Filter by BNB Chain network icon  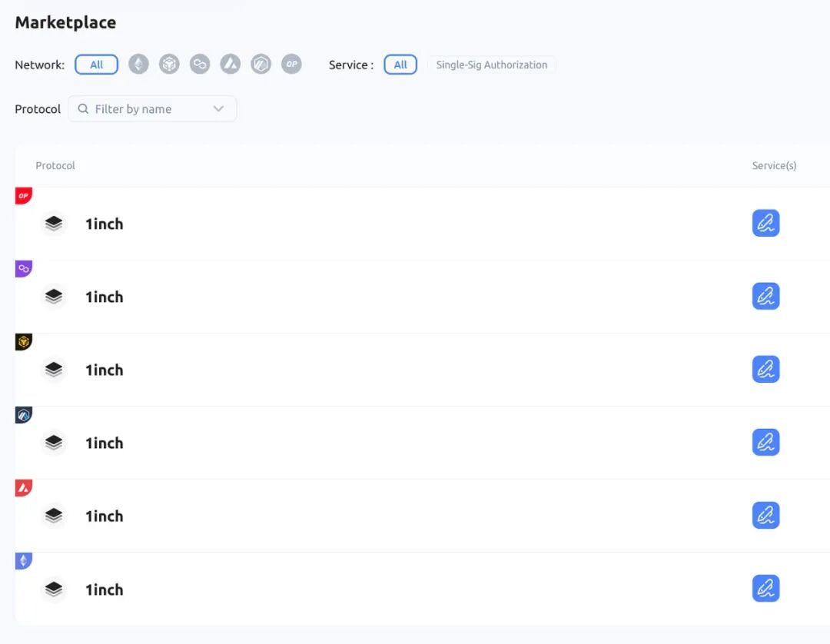(169, 64)
